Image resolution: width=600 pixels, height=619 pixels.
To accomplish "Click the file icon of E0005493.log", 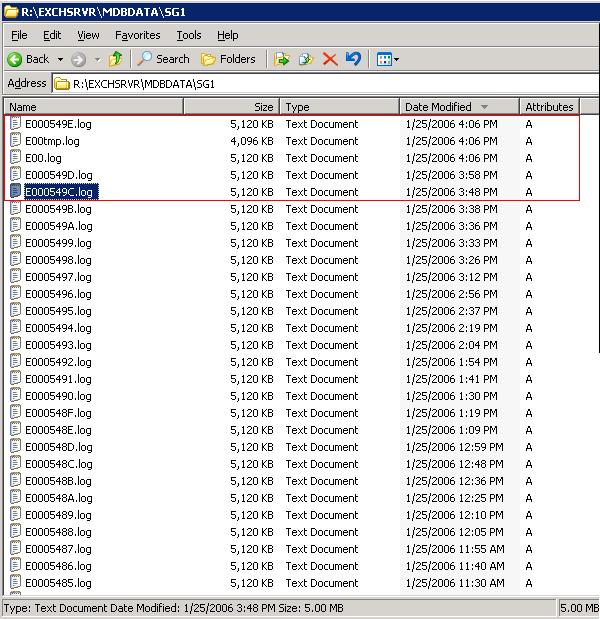I will tap(15, 344).
